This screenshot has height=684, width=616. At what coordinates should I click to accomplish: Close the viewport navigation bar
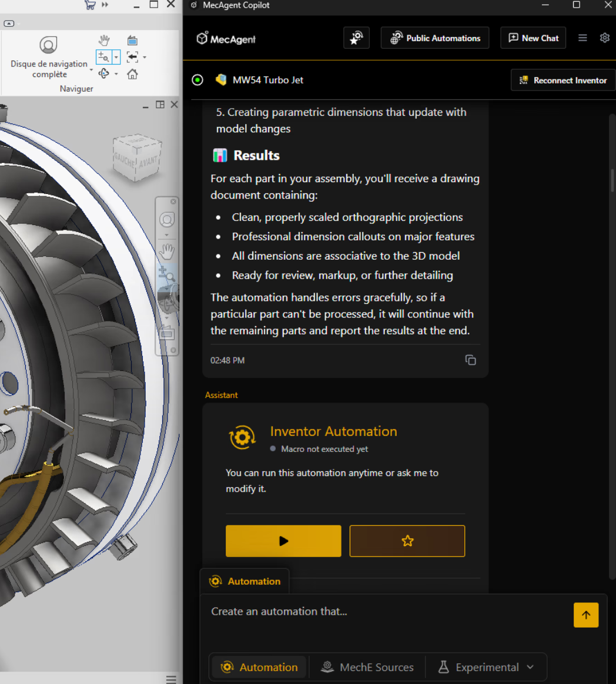173,202
